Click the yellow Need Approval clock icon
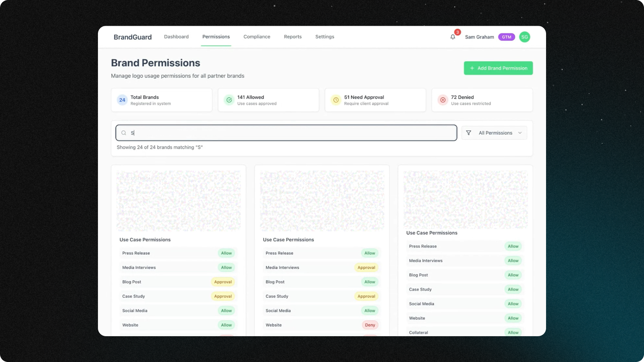The width and height of the screenshot is (644, 362). tap(336, 100)
